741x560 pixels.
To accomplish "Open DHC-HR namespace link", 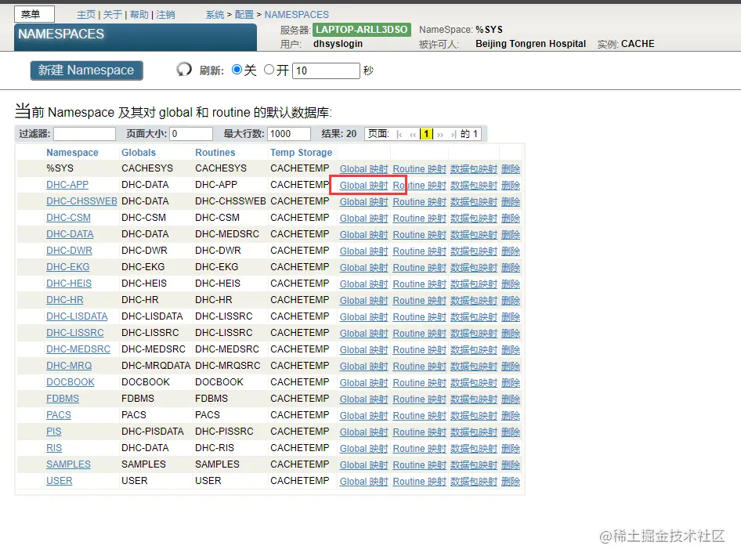I will click(x=65, y=300).
